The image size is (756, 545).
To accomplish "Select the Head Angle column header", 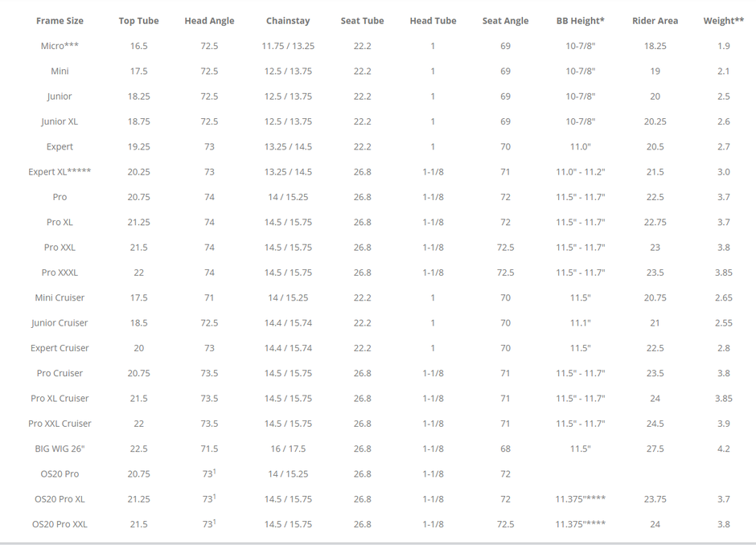I will point(209,21).
